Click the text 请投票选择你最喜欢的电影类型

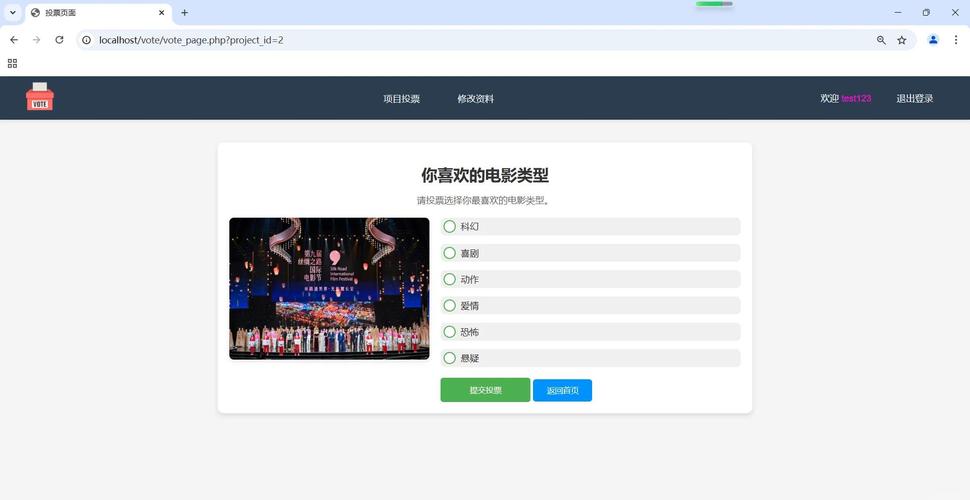pyautogui.click(x=483, y=200)
